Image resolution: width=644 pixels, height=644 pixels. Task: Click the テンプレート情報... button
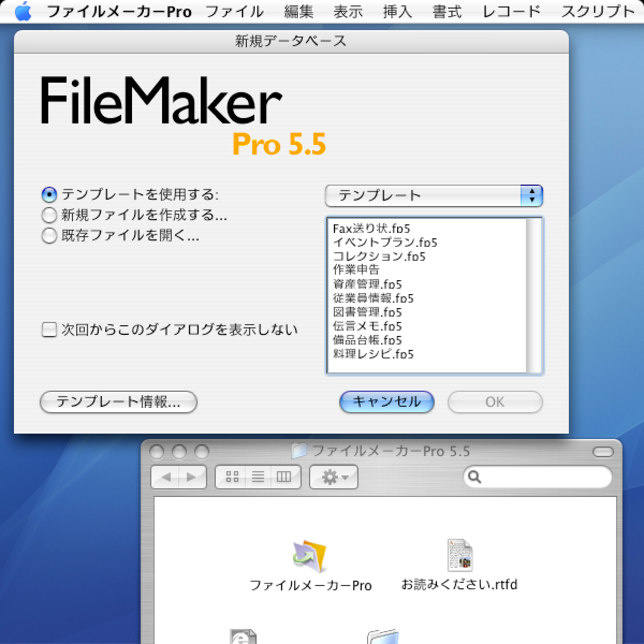(119, 402)
